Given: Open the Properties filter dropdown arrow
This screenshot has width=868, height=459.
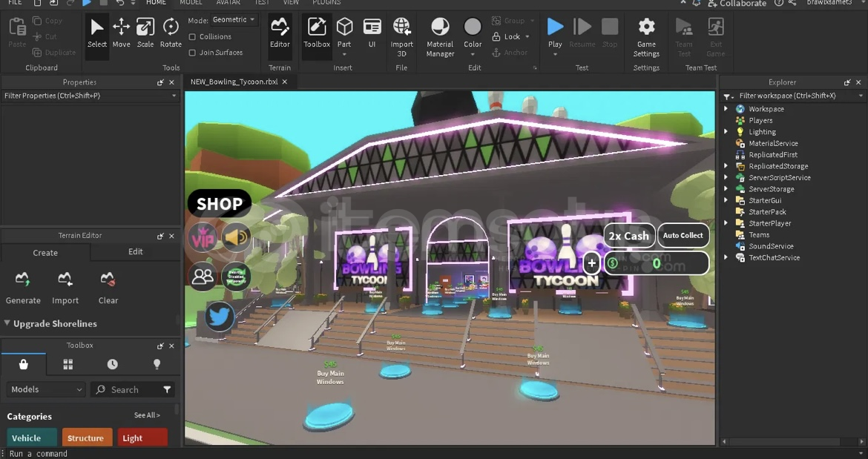Looking at the screenshot, I should (x=174, y=96).
